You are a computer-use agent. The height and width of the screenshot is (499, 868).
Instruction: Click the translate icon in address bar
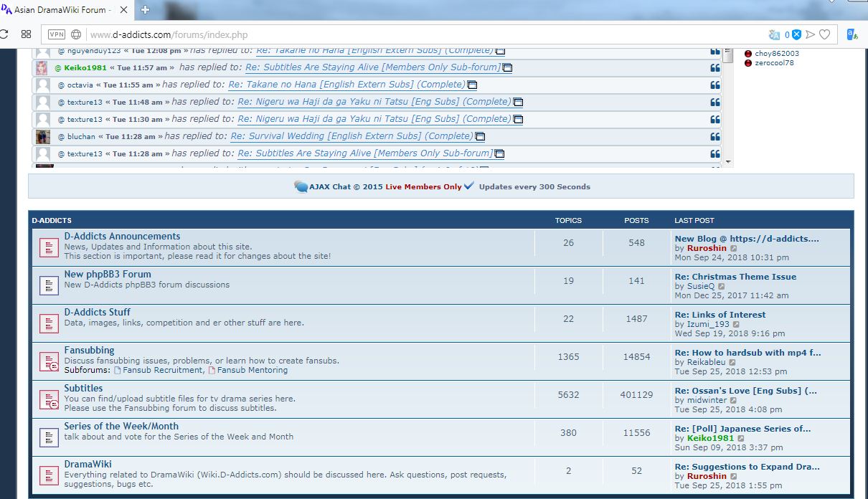pos(774,34)
